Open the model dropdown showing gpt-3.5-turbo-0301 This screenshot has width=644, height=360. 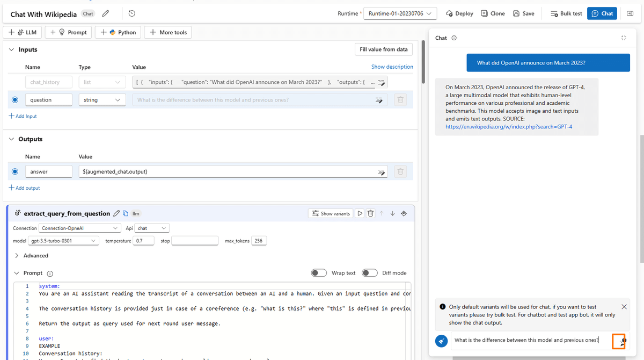(63, 240)
